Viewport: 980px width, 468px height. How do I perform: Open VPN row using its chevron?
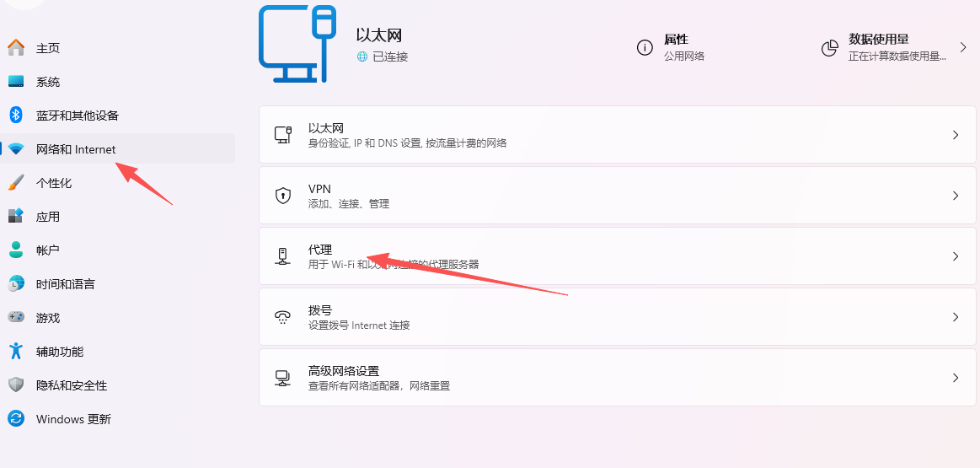tap(956, 195)
